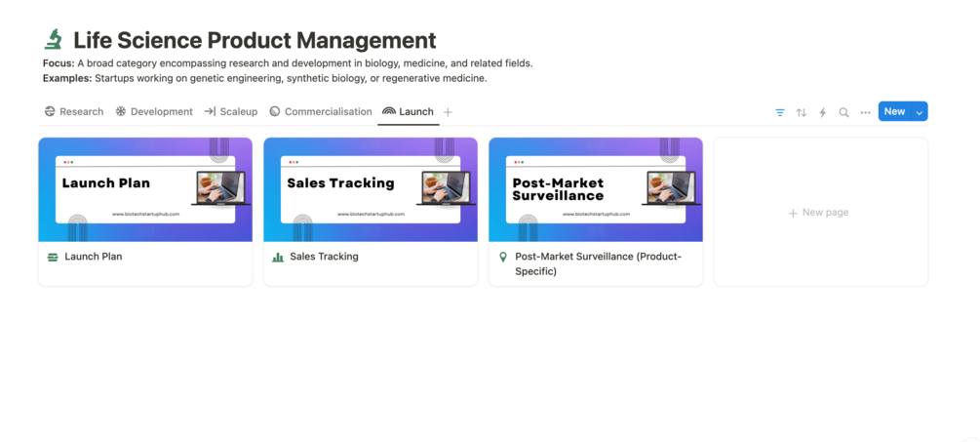
Task: Add a new view with plus icon
Action: [449, 112]
